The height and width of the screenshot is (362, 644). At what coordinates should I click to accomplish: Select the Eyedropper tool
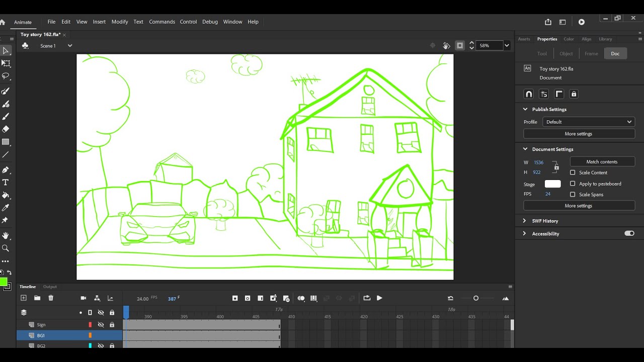click(6, 208)
